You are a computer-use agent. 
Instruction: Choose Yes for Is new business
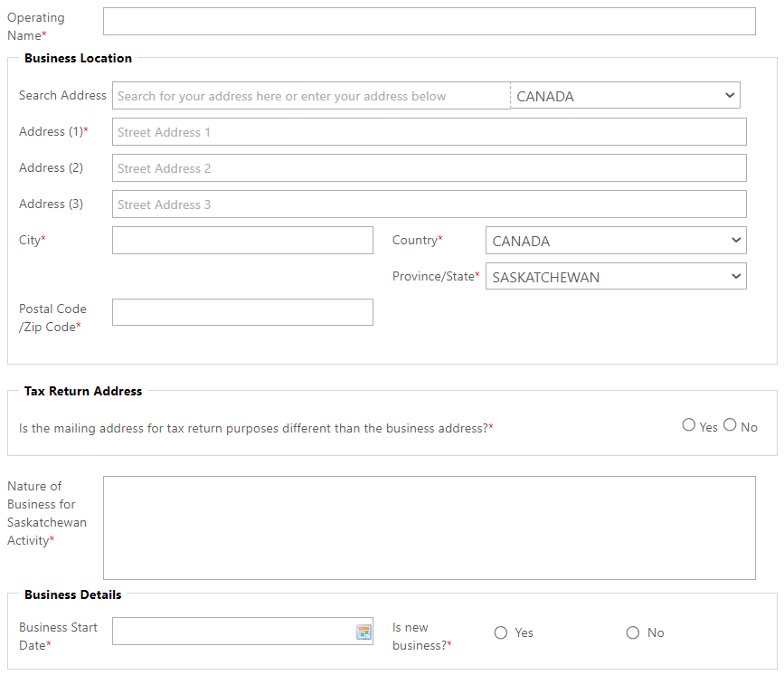coord(500,633)
